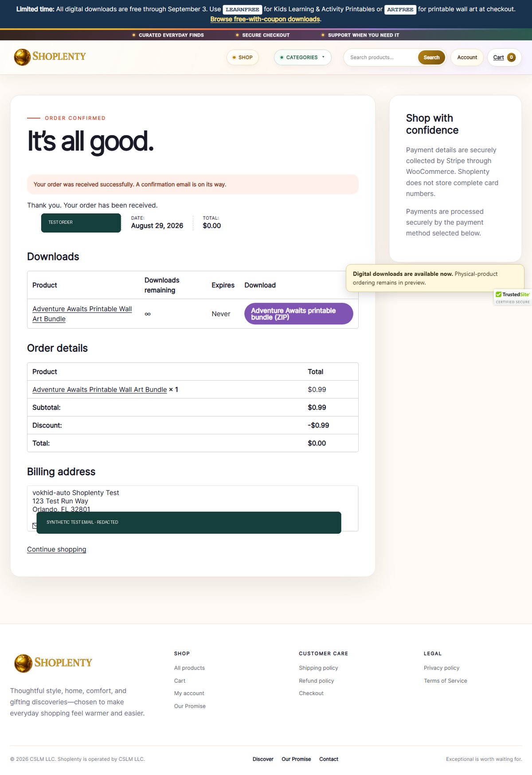Click the Search button
The height and width of the screenshot is (775, 532).
pos(431,57)
